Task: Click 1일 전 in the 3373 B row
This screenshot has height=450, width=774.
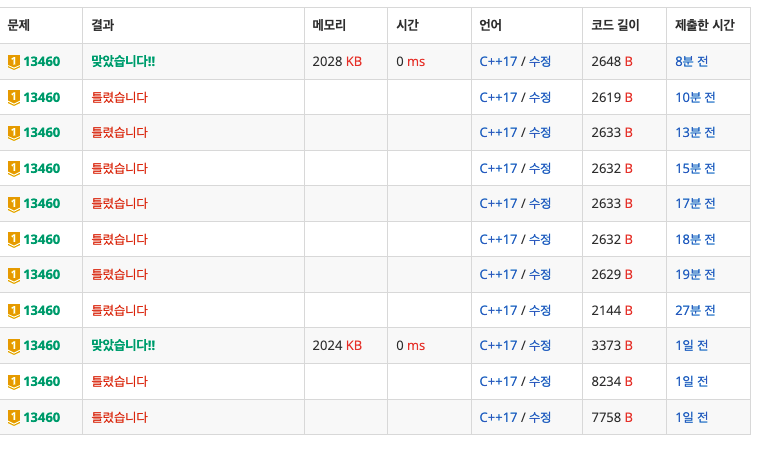Action: tap(692, 346)
